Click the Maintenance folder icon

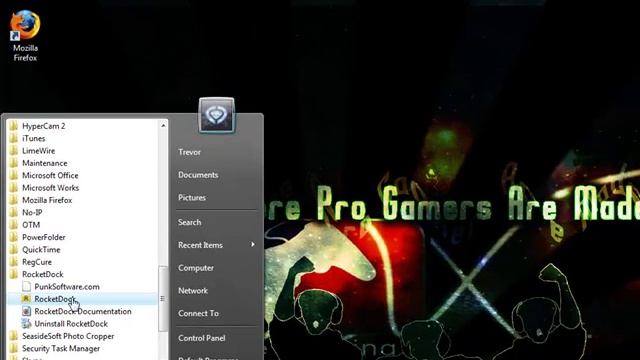coord(13,162)
